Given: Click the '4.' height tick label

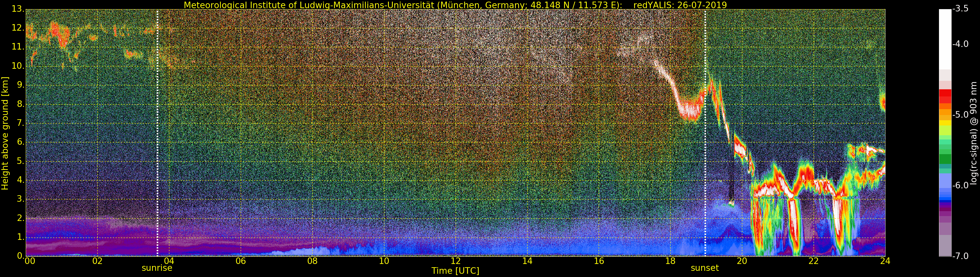Looking at the screenshot, I should (21, 180).
